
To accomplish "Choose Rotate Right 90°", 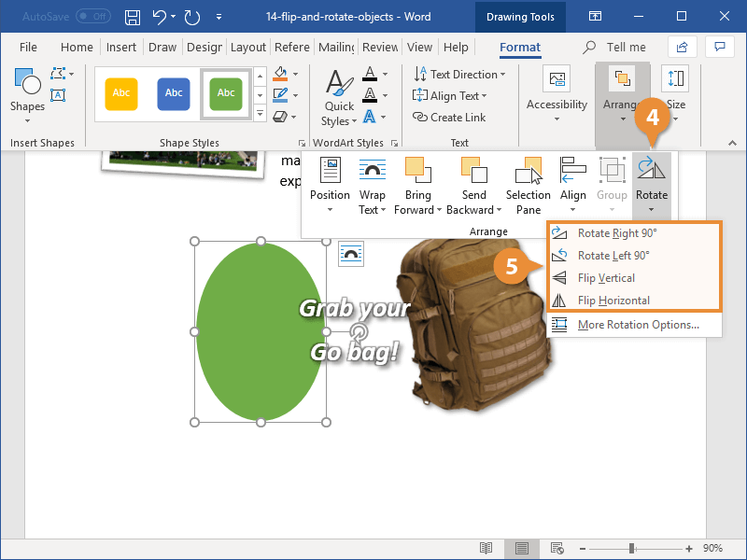I will click(635, 232).
